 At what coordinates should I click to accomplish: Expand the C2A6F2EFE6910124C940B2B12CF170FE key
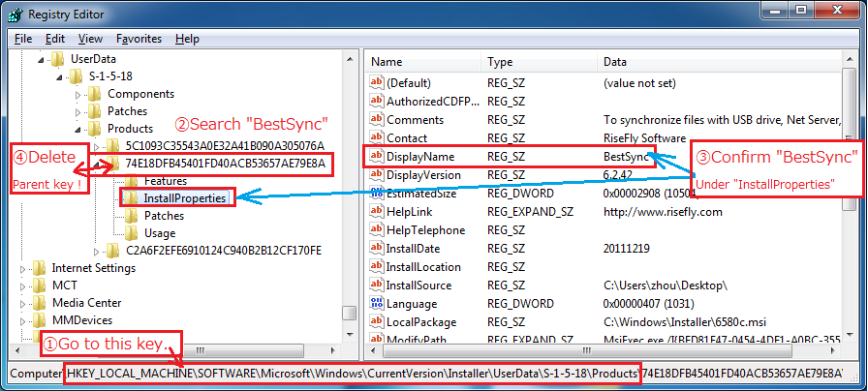(x=97, y=251)
